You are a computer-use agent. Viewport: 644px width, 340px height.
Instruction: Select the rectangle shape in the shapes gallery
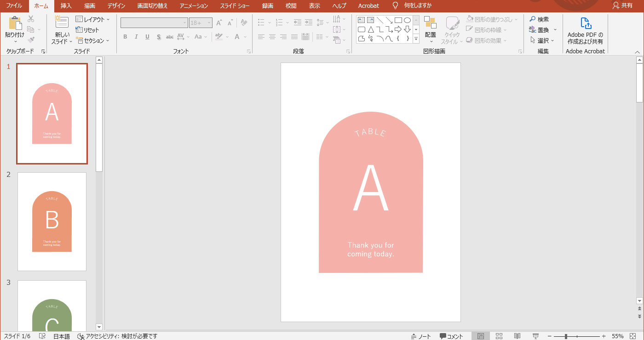tap(398, 20)
